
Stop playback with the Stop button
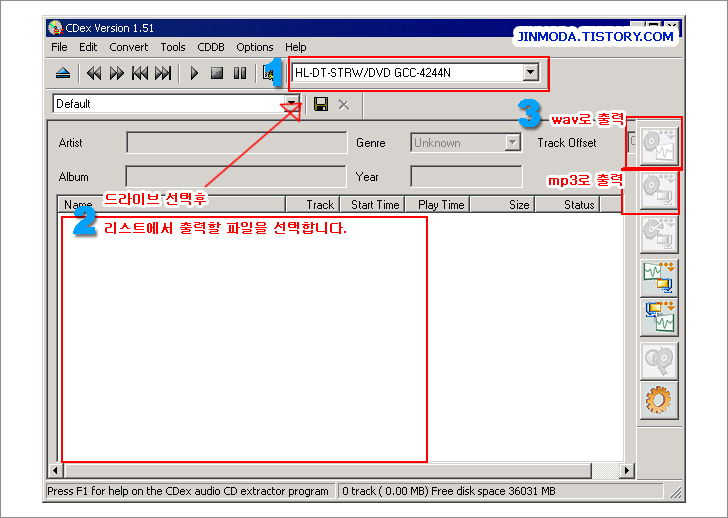[x=217, y=73]
